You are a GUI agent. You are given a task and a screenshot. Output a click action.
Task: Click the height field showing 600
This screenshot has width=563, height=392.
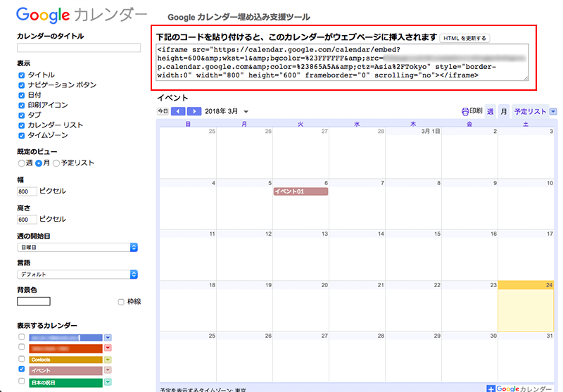[x=27, y=220]
